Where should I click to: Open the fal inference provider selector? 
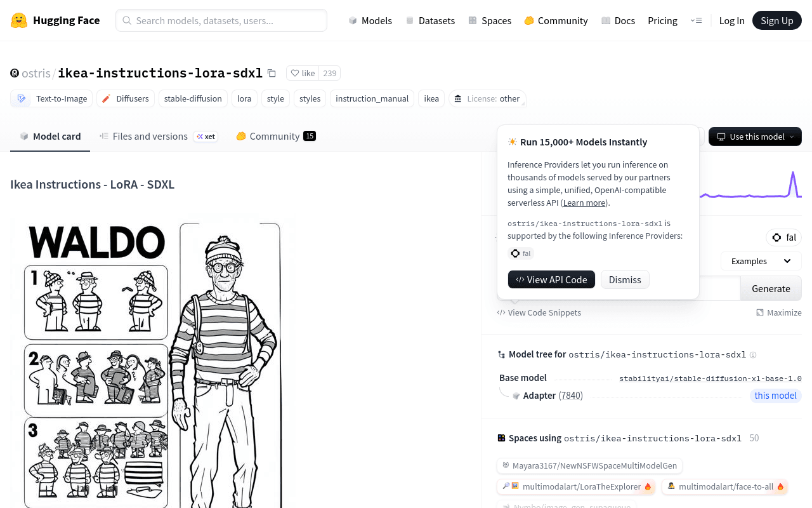(784, 237)
